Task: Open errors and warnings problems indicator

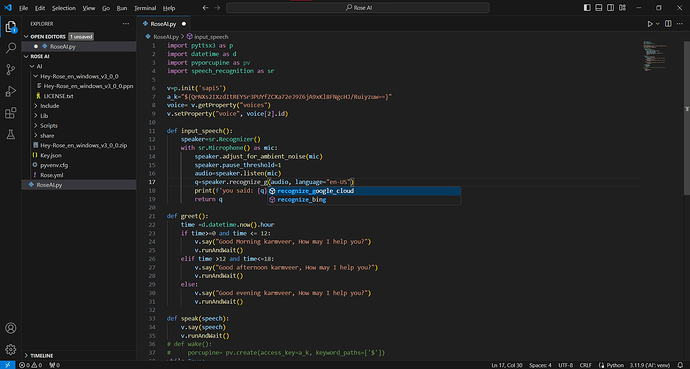Action: coord(31,365)
